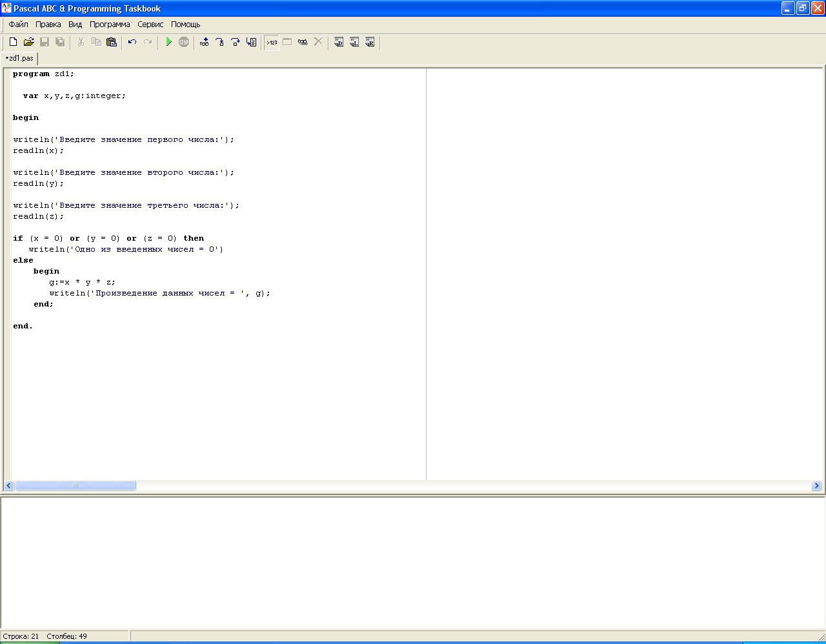
Task: Open the Программа menu
Action: [110, 25]
